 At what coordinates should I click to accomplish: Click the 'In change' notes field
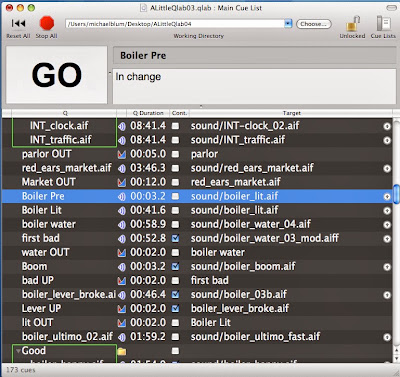[x=255, y=86]
